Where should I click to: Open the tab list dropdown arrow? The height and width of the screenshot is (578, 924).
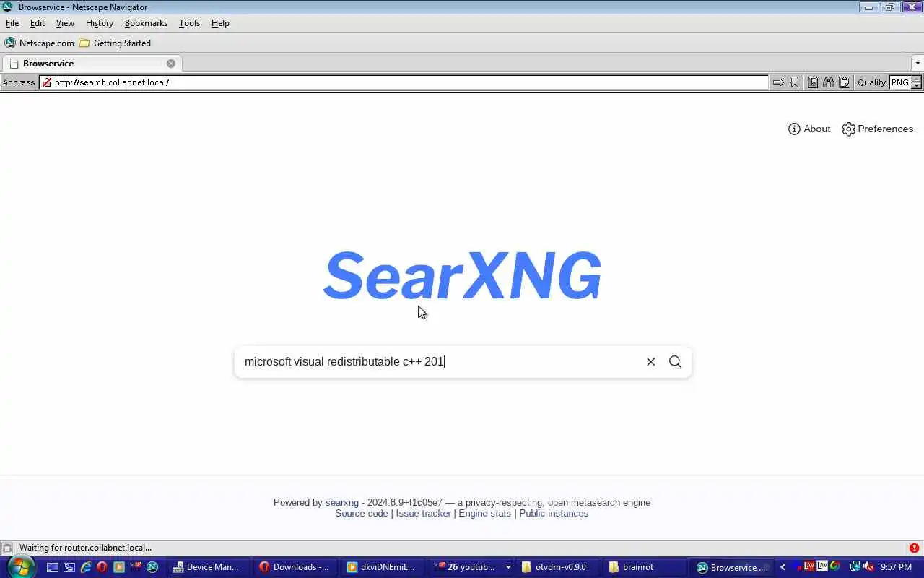(x=918, y=64)
